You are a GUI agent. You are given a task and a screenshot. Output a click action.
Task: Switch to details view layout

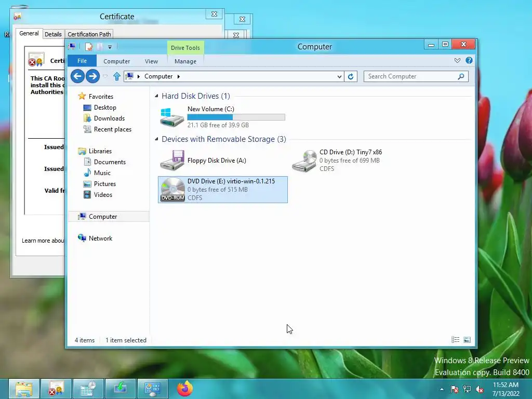[455, 340]
